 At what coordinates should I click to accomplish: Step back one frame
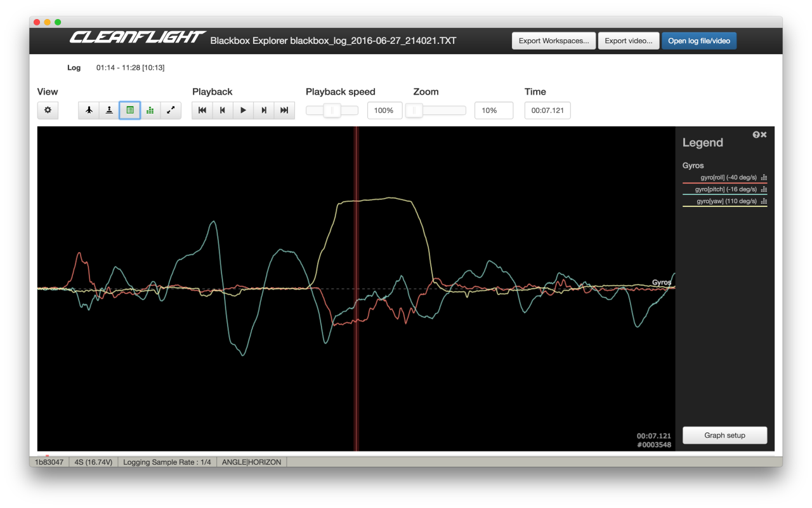point(223,110)
